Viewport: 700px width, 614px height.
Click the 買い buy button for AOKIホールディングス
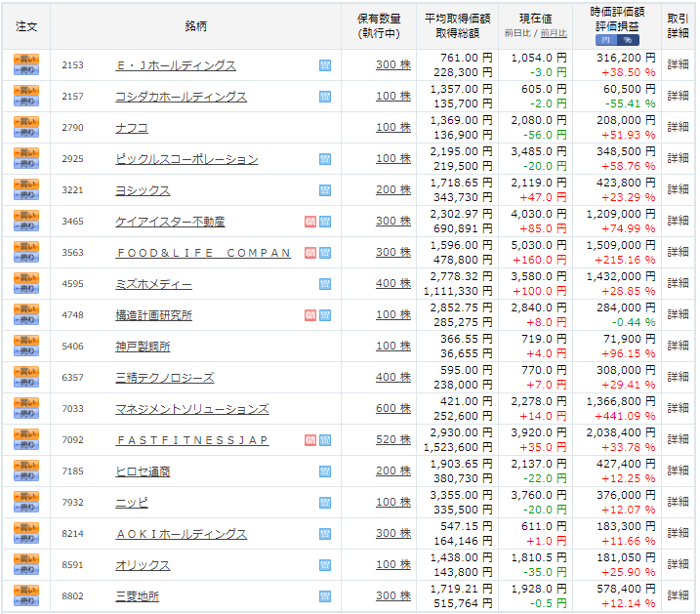tap(26, 528)
